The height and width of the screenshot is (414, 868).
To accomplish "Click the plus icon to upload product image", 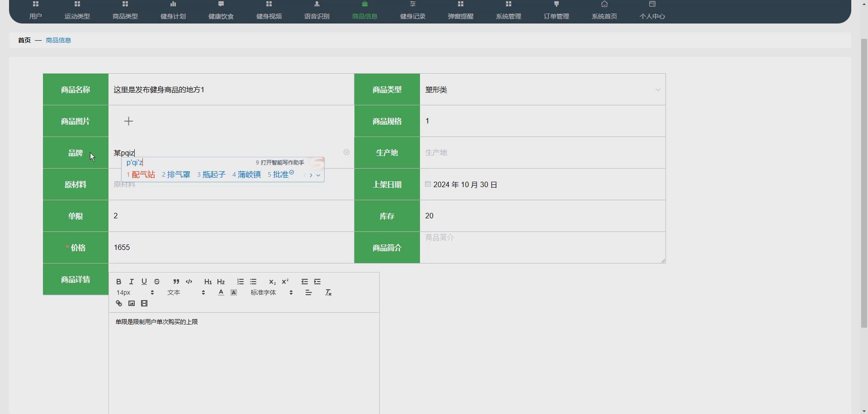I will (x=128, y=121).
